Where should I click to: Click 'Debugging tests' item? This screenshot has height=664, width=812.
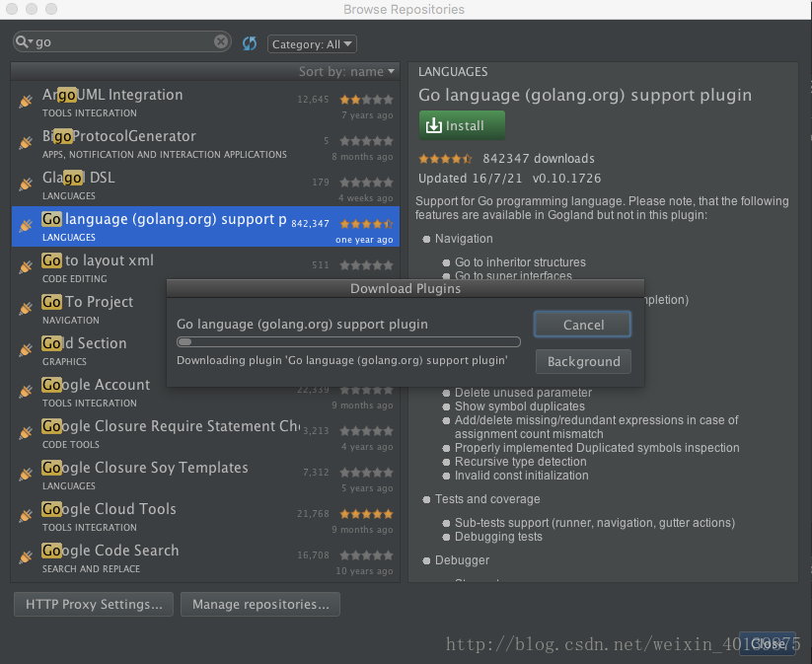click(x=498, y=537)
